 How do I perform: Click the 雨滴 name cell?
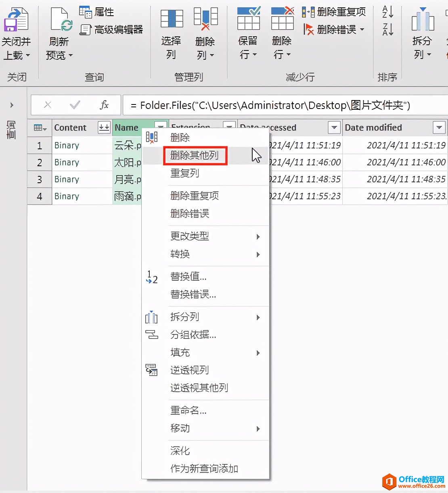(127, 196)
